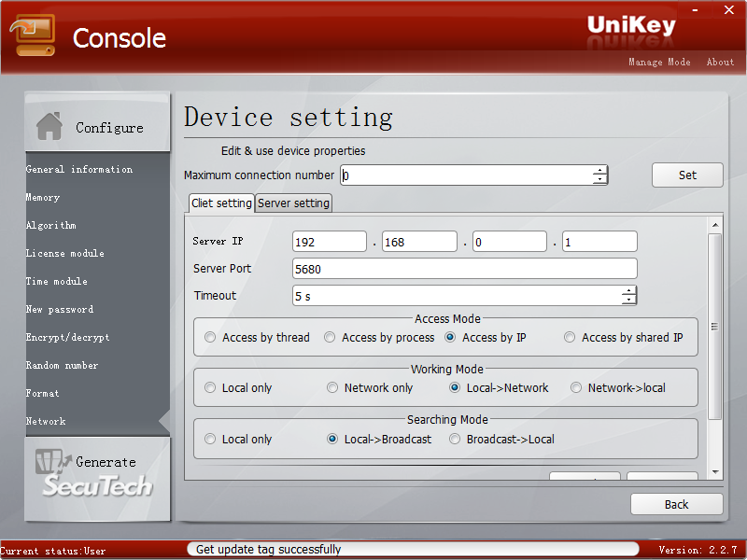This screenshot has height=560, width=747.
Task: Increase maximum connection number
Action: pyautogui.click(x=599, y=171)
